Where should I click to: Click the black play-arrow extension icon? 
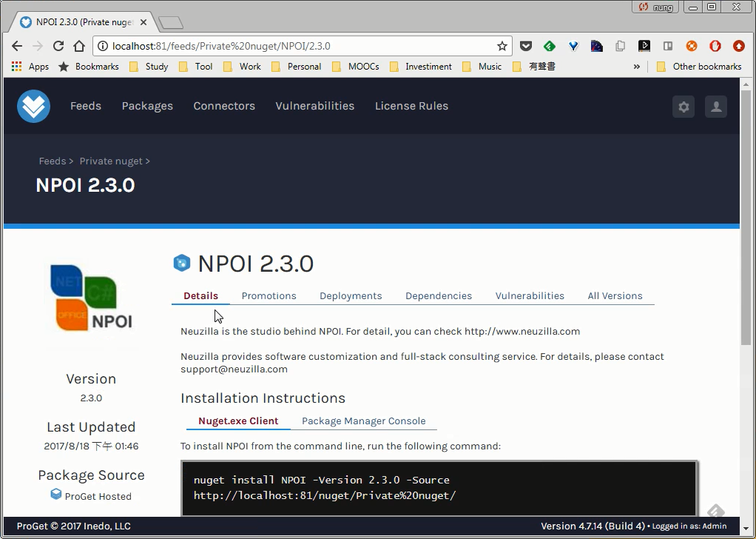coord(644,46)
